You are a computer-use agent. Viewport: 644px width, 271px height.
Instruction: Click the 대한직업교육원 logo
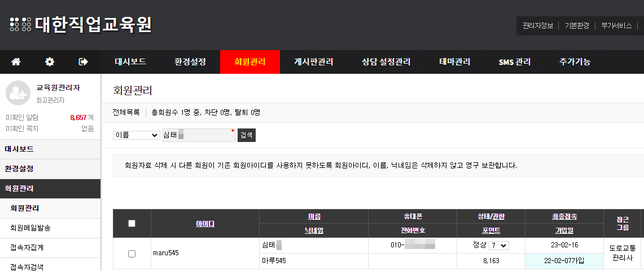pos(81,25)
